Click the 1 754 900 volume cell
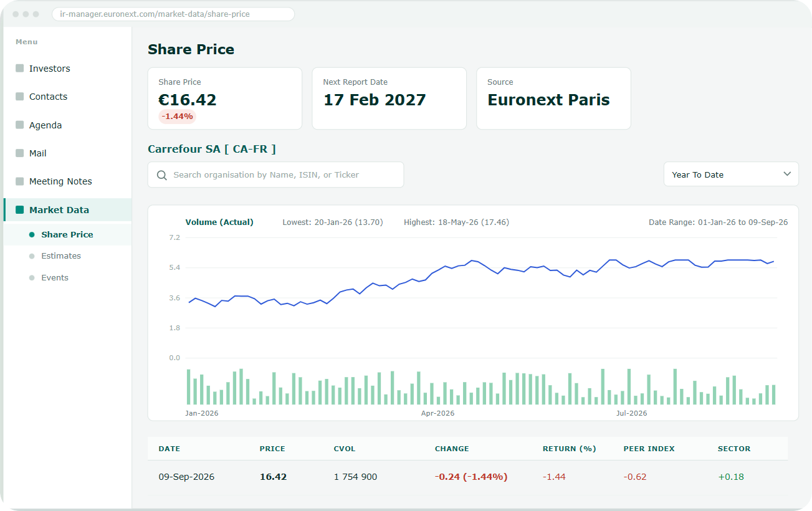Viewport: 812px width, 511px height. (x=355, y=477)
